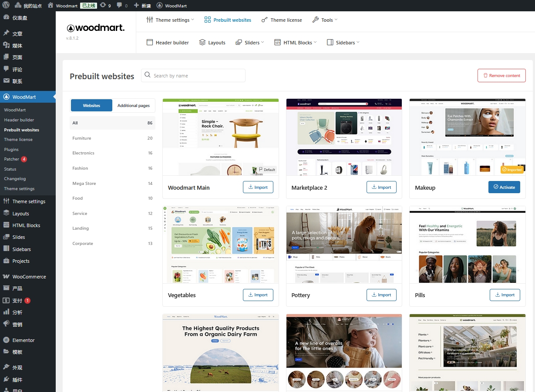This screenshot has height=392, width=535.
Task: Click the Sidebars icon in the left menu
Action: click(6, 249)
